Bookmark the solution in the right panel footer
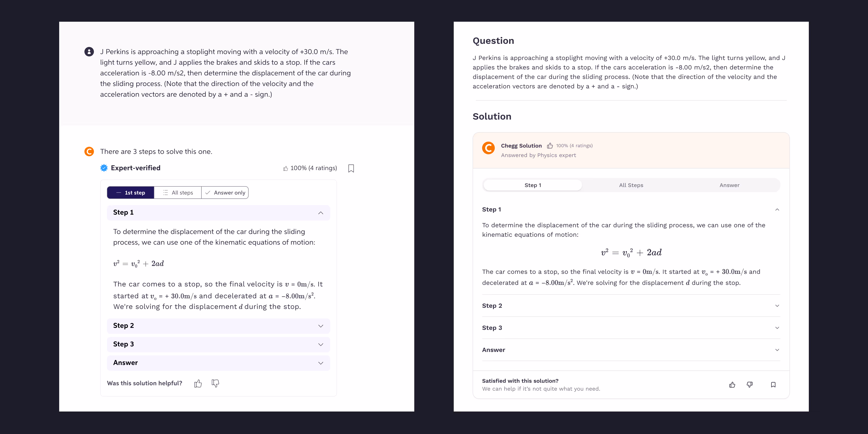868x434 pixels. pyautogui.click(x=773, y=385)
